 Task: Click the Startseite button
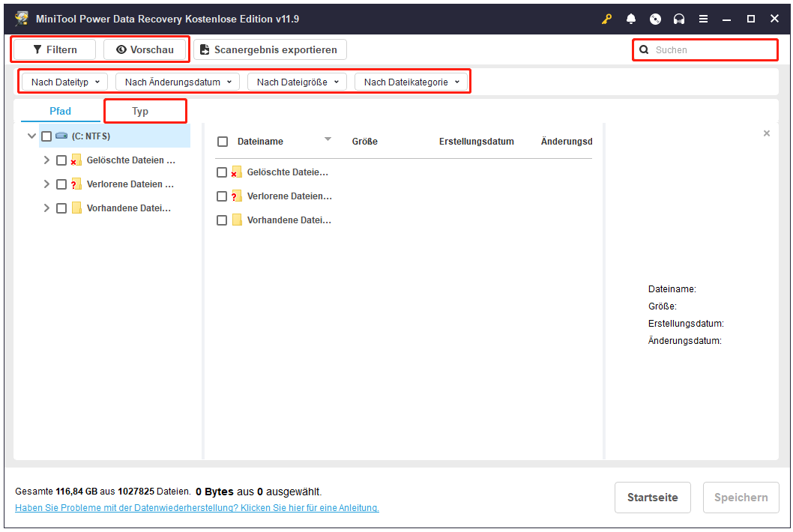point(653,498)
